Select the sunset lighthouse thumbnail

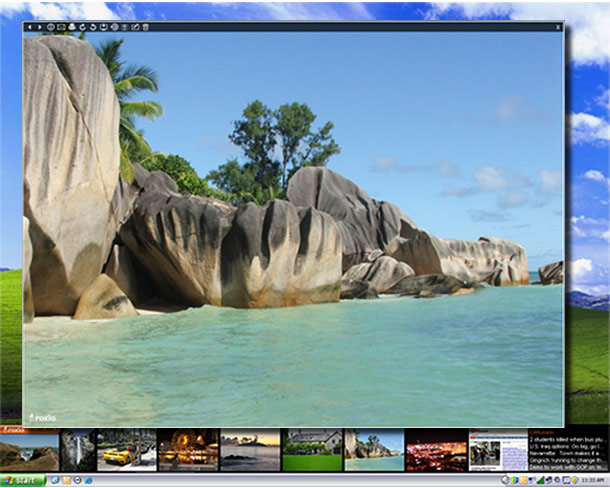250,451
